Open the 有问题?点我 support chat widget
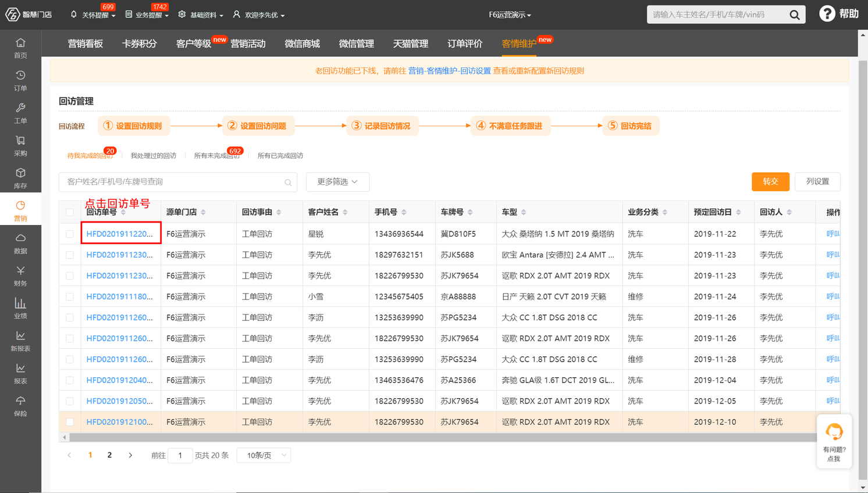Screen dimensions: 868x493 point(834,442)
